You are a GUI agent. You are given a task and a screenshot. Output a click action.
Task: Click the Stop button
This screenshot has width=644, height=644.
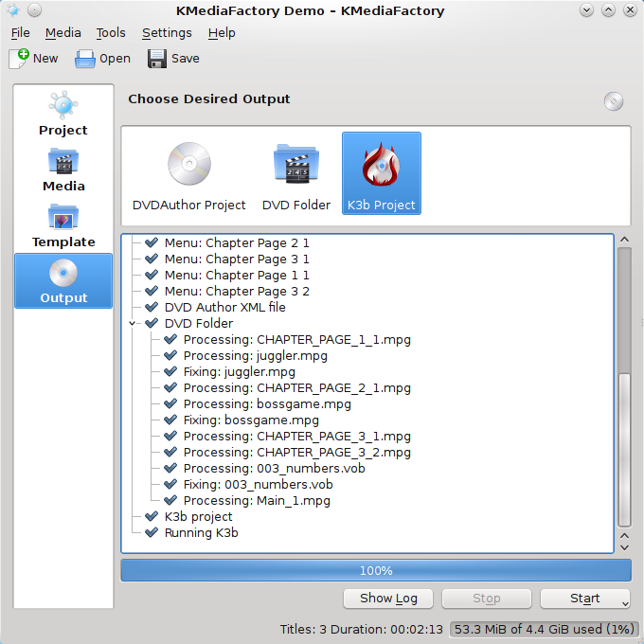(x=486, y=599)
